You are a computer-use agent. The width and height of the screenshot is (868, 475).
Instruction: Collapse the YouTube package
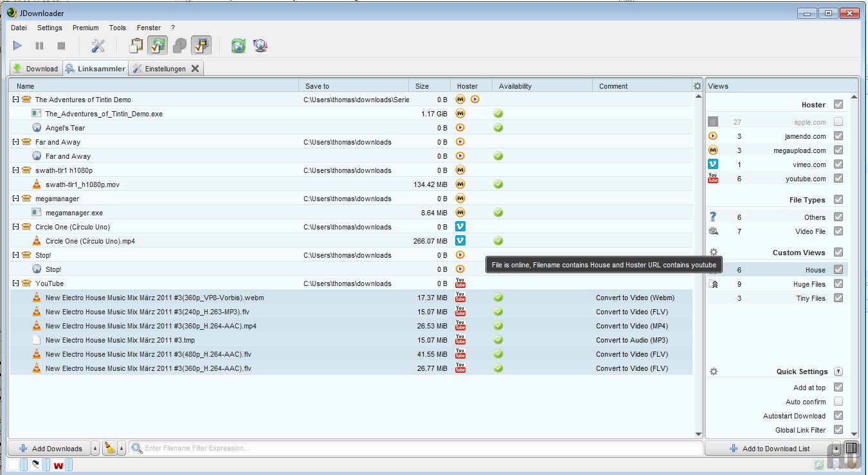[x=16, y=283]
